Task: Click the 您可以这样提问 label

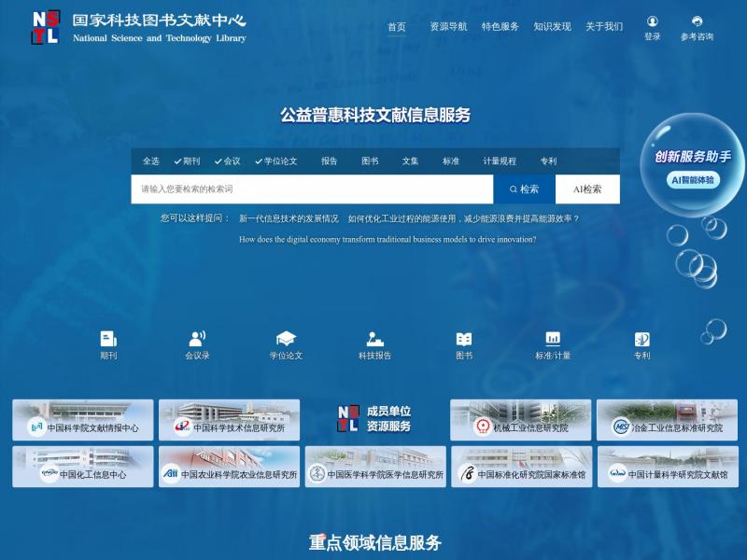Action: coord(195,218)
